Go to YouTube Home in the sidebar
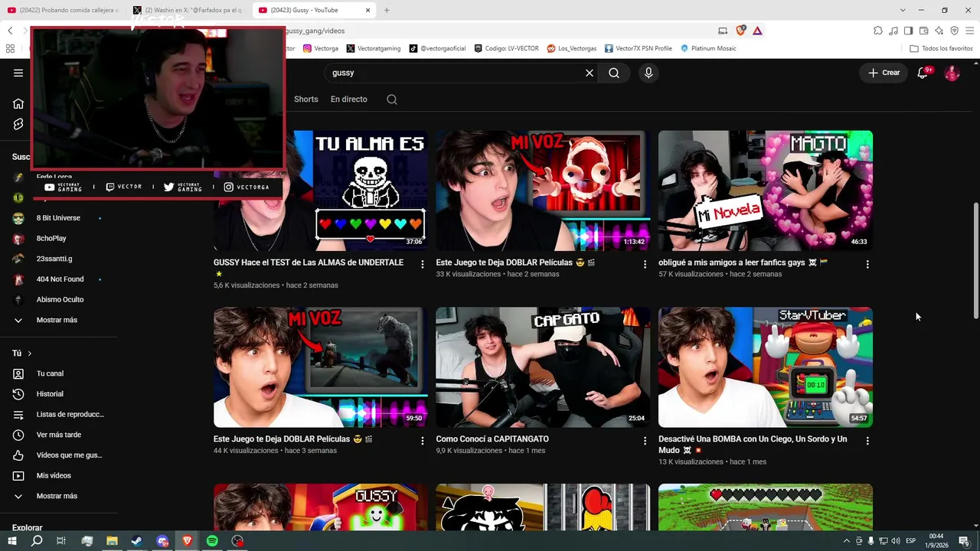The image size is (980, 551). [18, 103]
